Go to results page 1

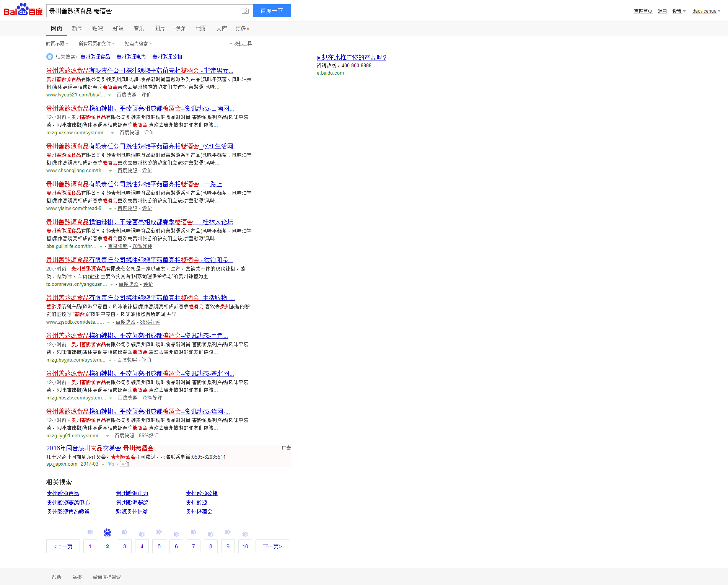[x=90, y=546]
